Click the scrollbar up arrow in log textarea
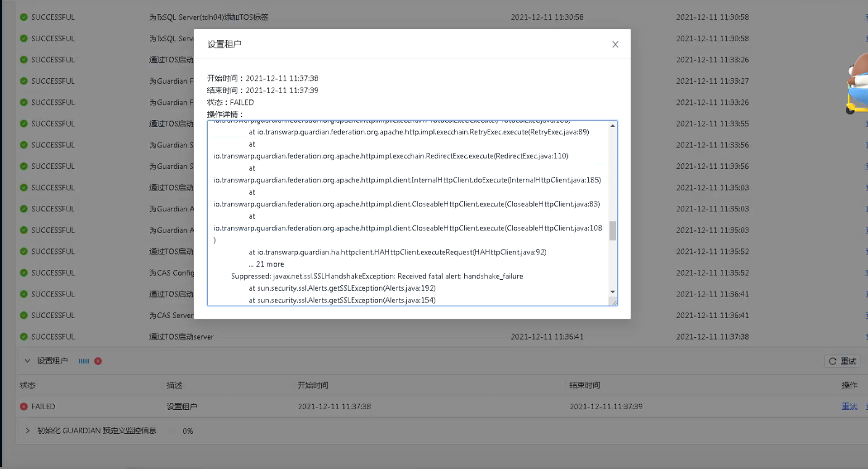The width and height of the screenshot is (868, 469). point(612,126)
